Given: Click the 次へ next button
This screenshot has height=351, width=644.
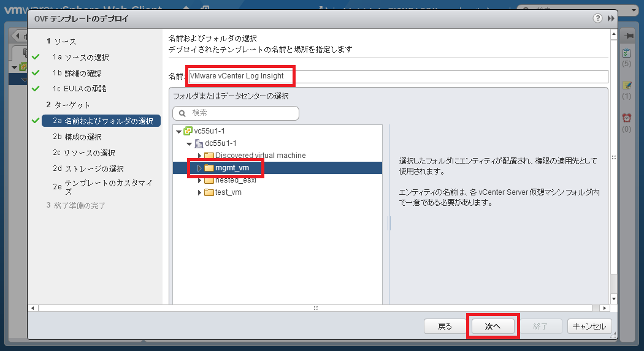Looking at the screenshot, I should [x=493, y=326].
